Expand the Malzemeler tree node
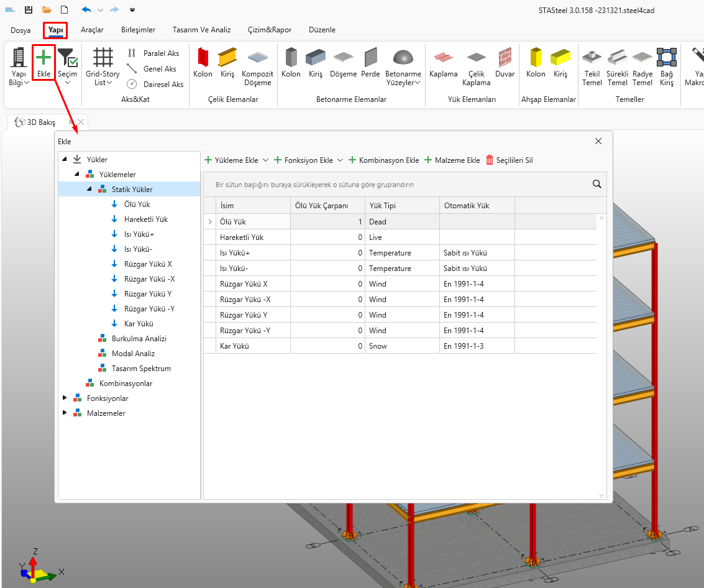The image size is (704, 588). 65,413
